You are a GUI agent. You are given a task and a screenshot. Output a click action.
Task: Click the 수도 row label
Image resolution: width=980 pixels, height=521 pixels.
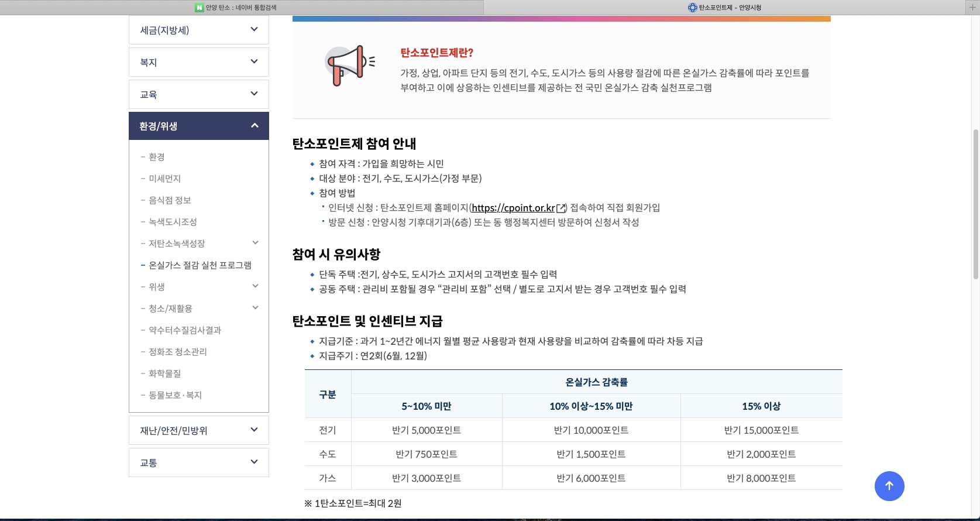coord(328,454)
